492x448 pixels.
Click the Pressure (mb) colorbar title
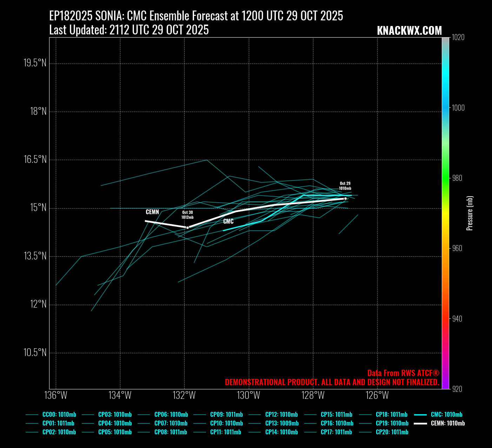pyautogui.click(x=470, y=213)
